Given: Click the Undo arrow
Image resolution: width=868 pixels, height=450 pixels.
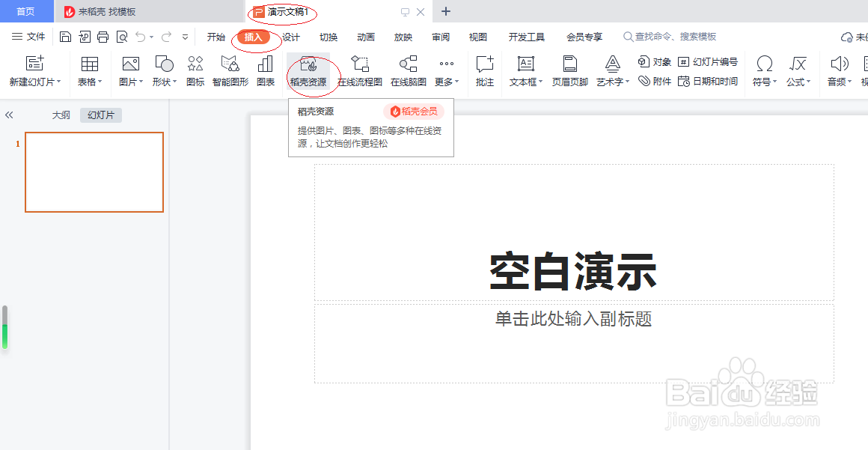Looking at the screenshot, I should tap(141, 37).
